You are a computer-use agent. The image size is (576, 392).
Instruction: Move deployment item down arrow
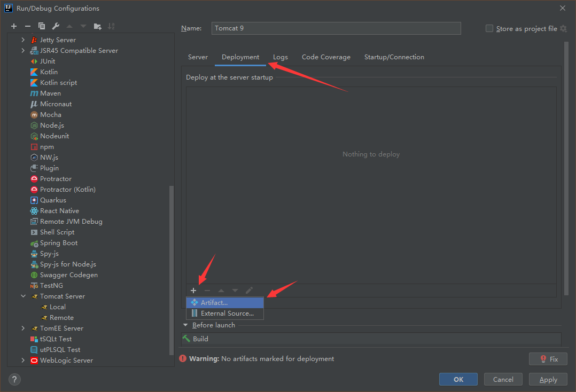coord(235,291)
